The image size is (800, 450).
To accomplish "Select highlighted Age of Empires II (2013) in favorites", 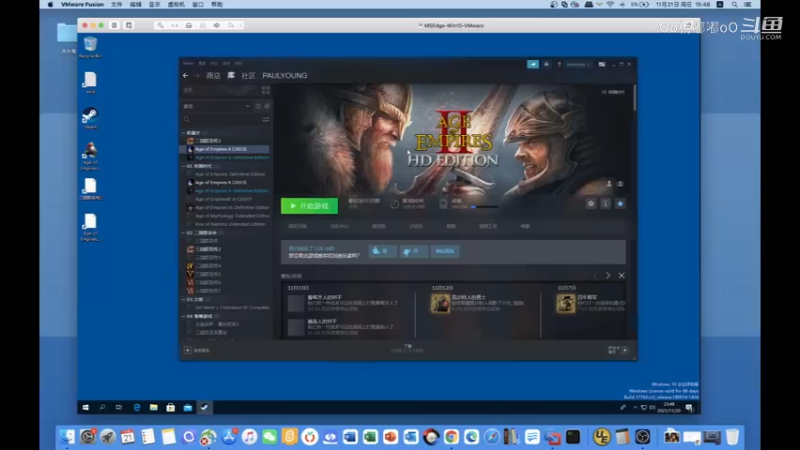I will [224, 149].
